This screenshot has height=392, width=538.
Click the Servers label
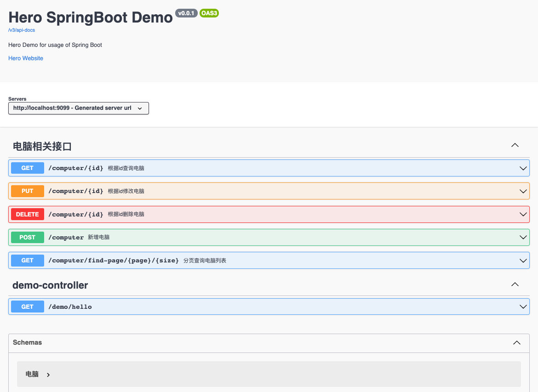click(x=17, y=99)
